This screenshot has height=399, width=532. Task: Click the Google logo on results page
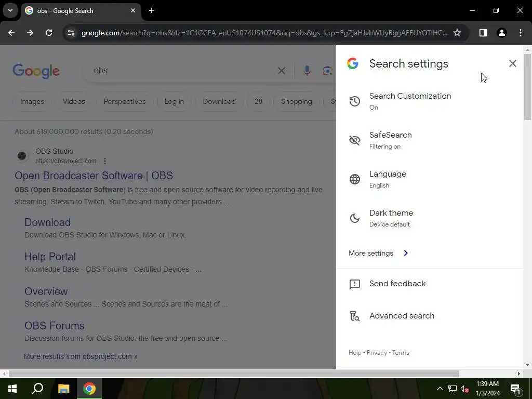36,71
